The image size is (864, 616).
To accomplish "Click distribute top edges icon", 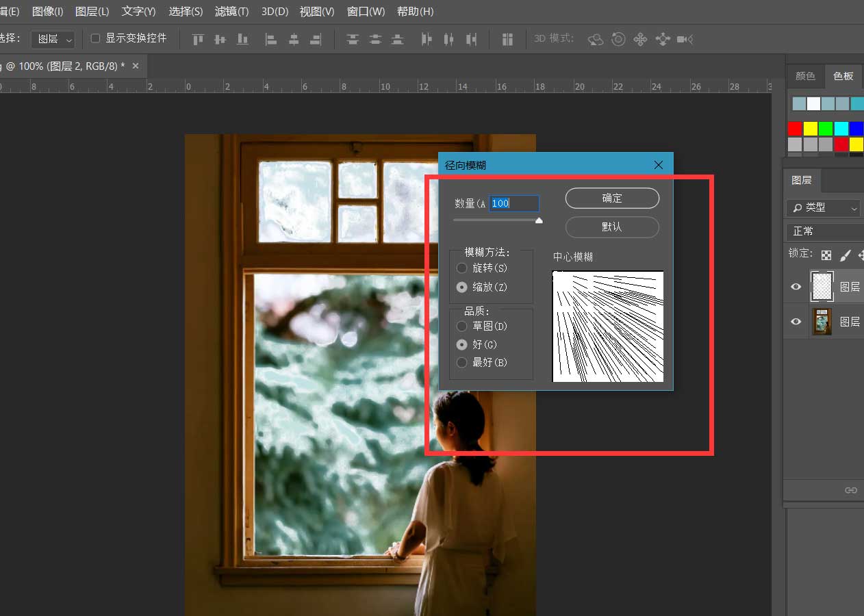I will coord(353,39).
